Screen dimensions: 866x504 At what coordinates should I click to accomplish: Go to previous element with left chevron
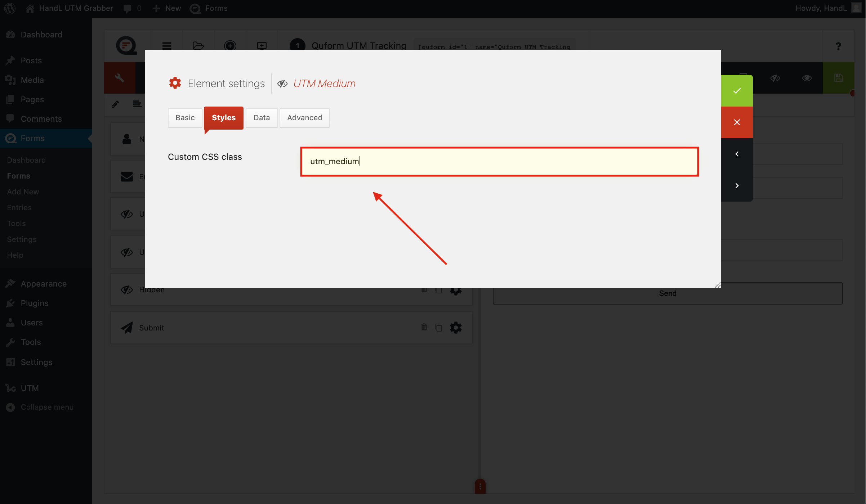(x=737, y=154)
